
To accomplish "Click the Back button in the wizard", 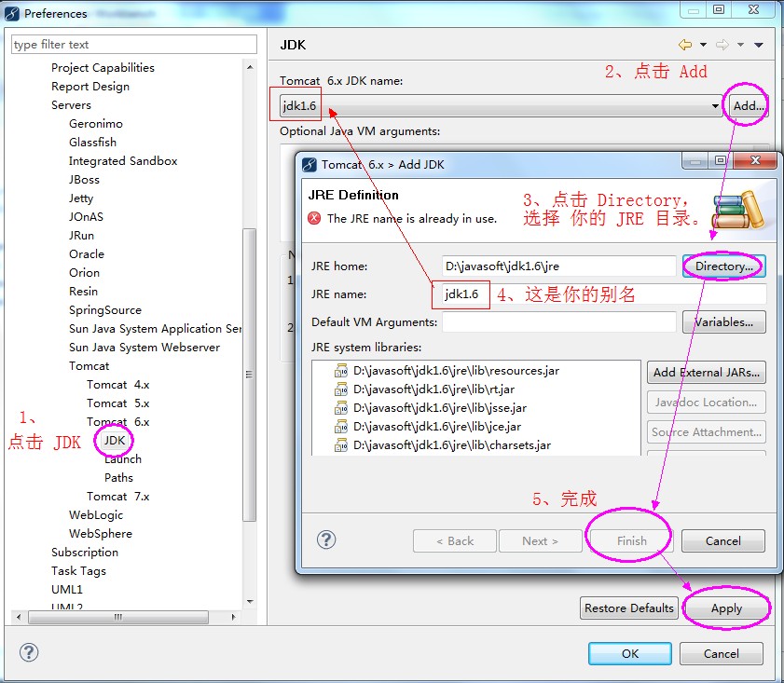I will (x=455, y=541).
